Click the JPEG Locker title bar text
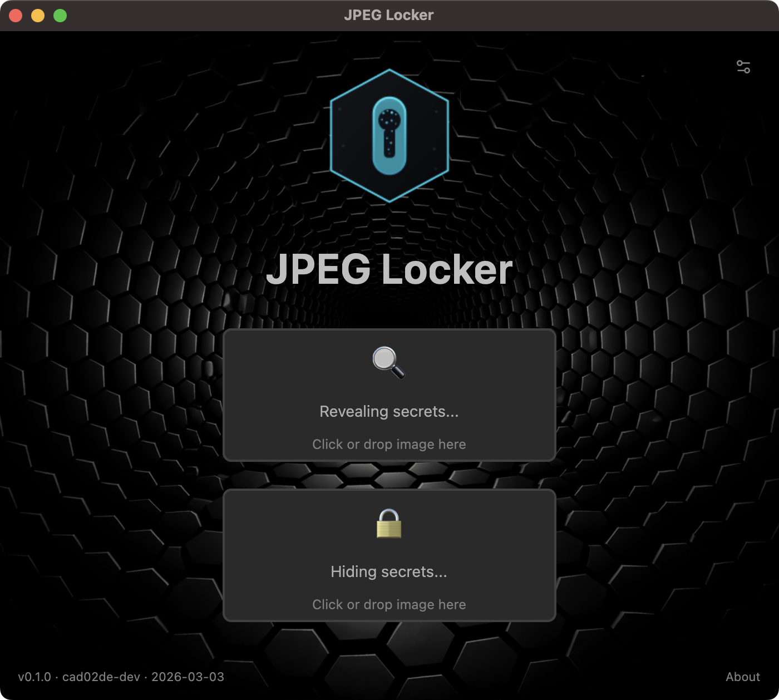This screenshot has width=779, height=700. [x=389, y=15]
